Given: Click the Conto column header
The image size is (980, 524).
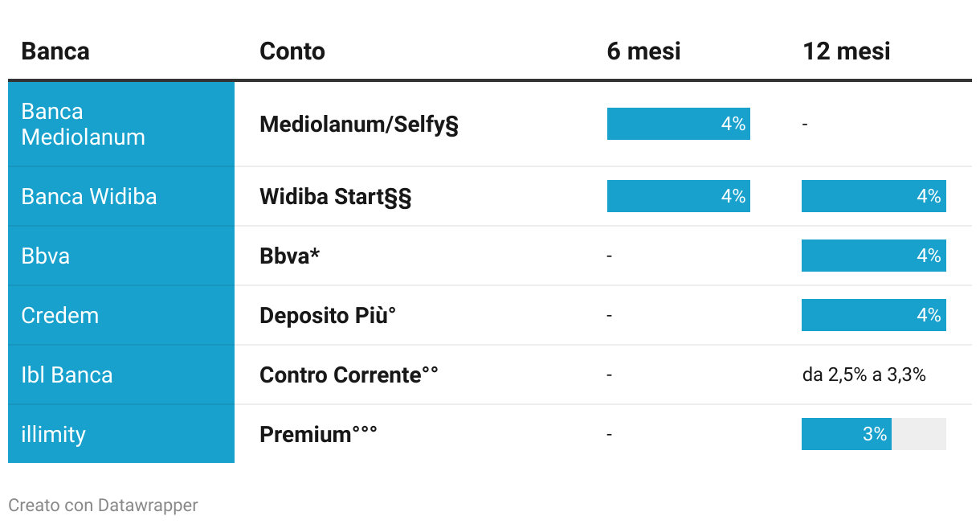Looking at the screenshot, I should pos(292,51).
